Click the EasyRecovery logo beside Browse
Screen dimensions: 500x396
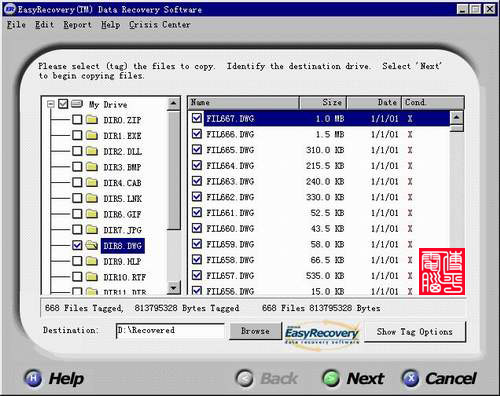point(322,333)
